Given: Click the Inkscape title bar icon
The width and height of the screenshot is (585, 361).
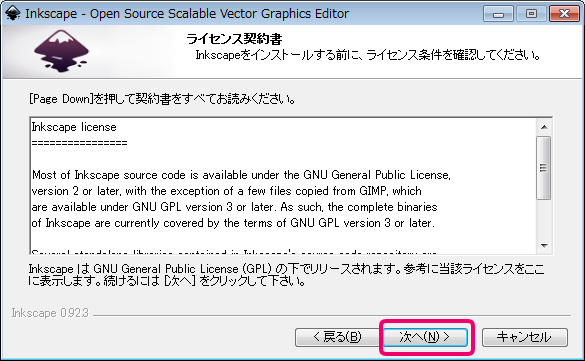Looking at the screenshot, I should [x=13, y=13].
